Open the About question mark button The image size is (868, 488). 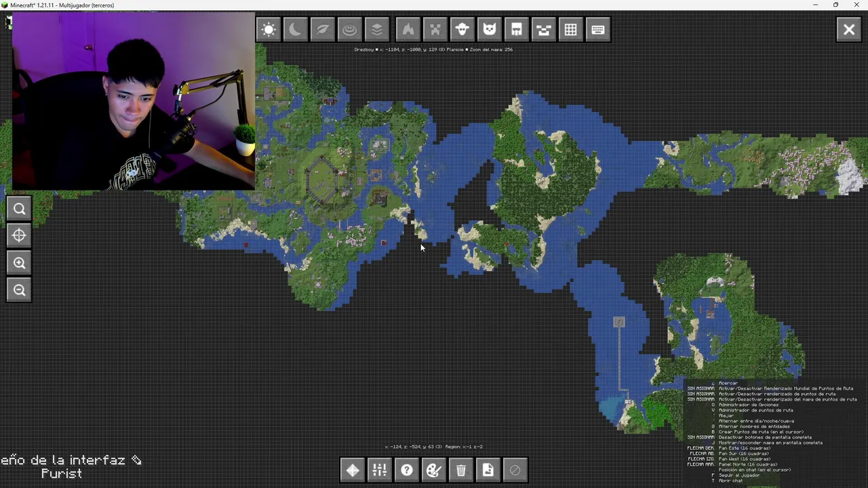coord(407,470)
